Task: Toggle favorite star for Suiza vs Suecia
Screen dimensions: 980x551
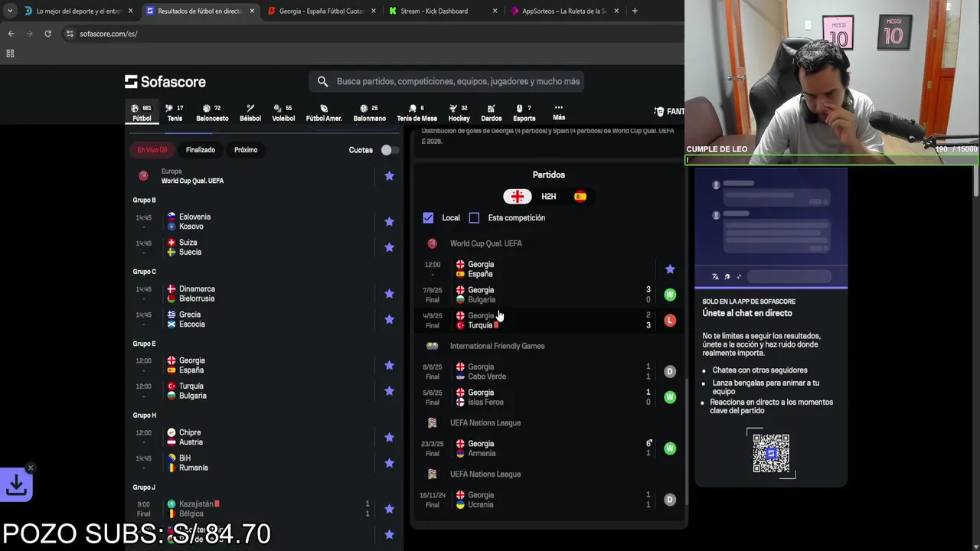Action: [389, 247]
